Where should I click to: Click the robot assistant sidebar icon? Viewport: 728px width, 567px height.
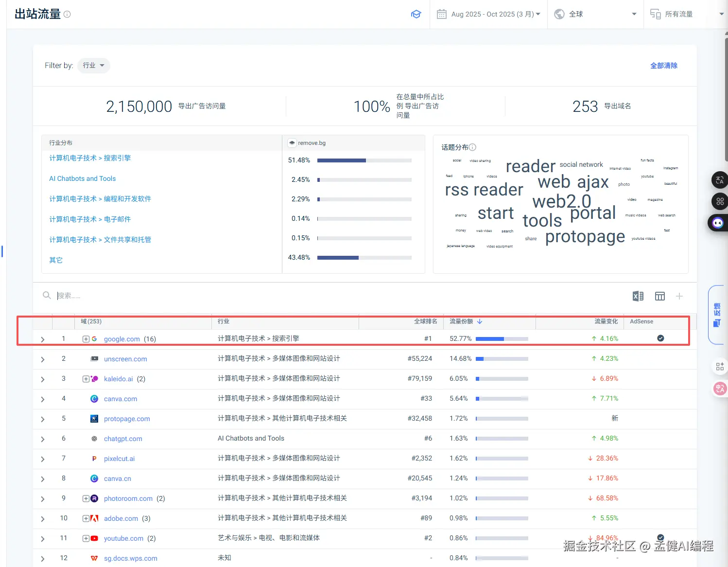(x=718, y=223)
